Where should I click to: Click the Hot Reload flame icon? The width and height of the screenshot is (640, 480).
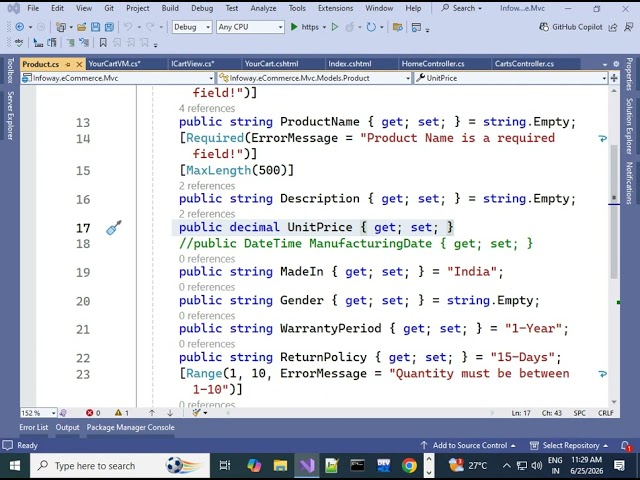[350, 27]
